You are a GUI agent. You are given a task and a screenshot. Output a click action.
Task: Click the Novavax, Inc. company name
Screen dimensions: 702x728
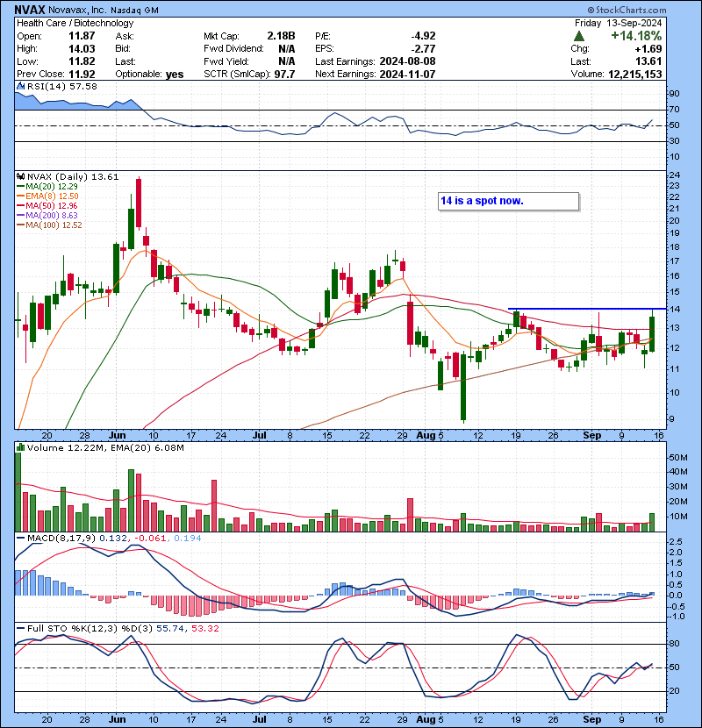click(x=77, y=10)
